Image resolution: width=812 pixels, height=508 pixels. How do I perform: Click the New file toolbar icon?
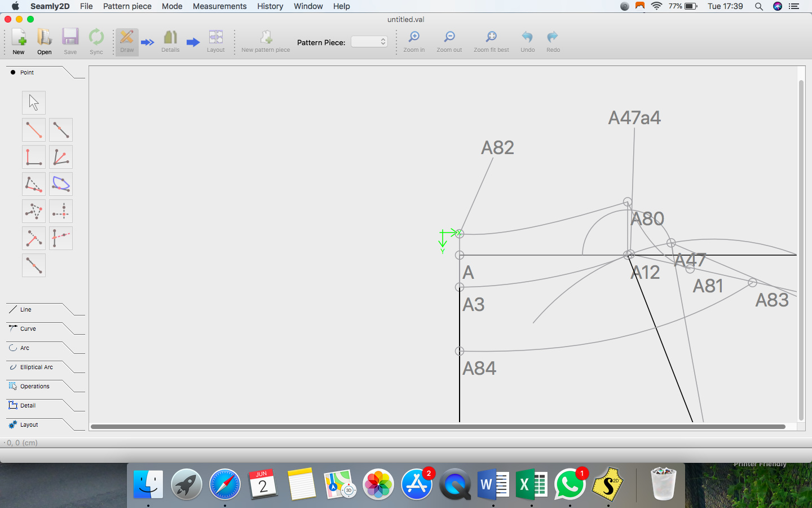coord(19,42)
